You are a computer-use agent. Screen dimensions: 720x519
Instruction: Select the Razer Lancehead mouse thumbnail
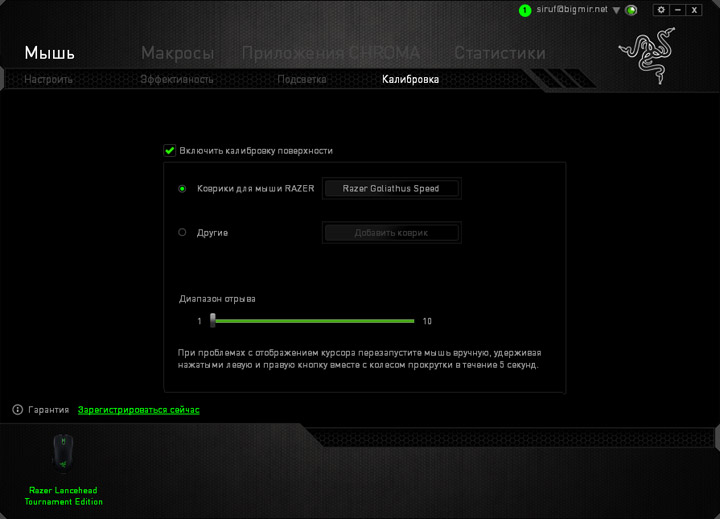(x=63, y=453)
